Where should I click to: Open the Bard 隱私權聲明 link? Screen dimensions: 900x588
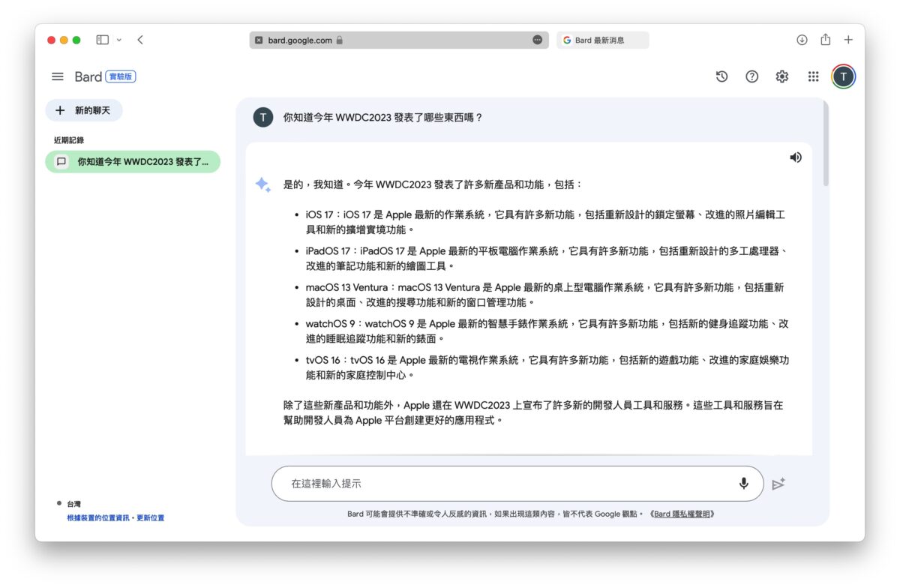coord(682,514)
